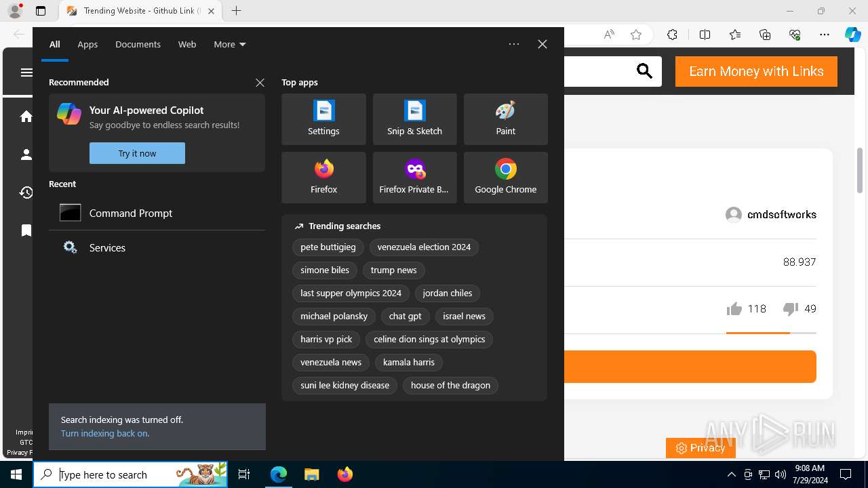Click the thumbs down dislike icon

pyautogui.click(x=790, y=309)
